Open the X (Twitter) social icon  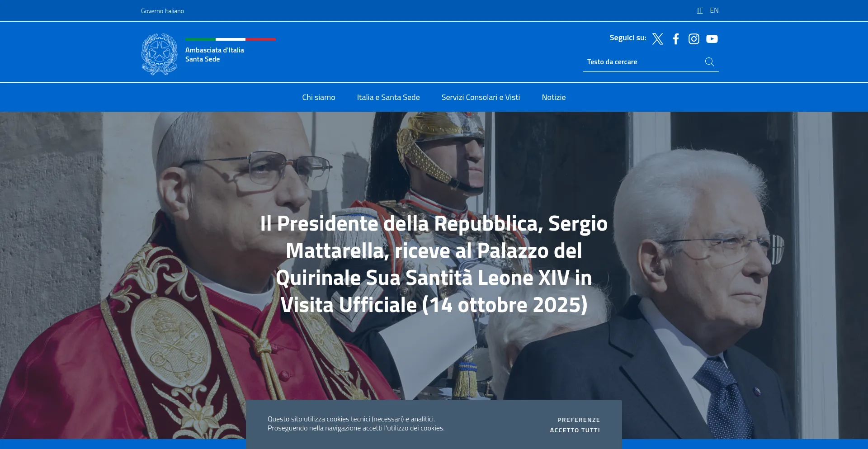(x=658, y=39)
